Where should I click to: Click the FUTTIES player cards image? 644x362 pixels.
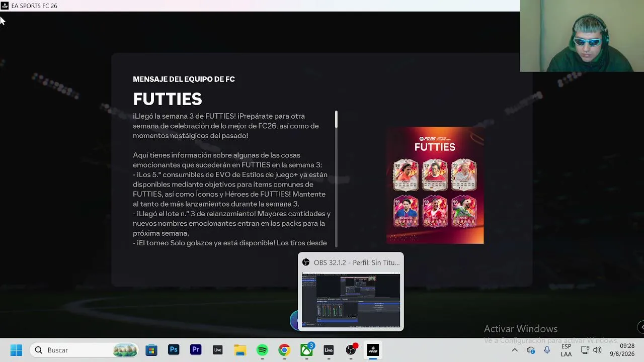(435, 185)
